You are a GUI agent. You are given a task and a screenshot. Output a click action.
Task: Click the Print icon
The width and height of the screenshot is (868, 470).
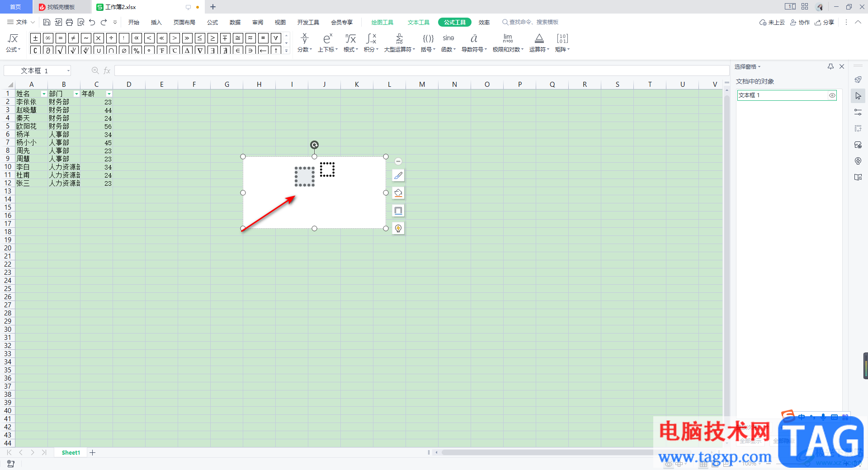69,22
